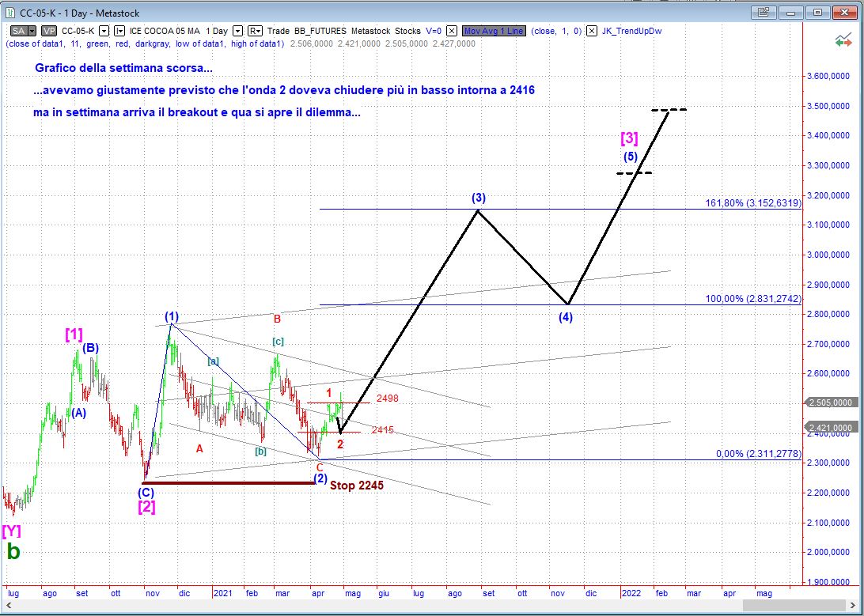Click the Stocks label in header
The height and width of the screenshot is (616, 864).
click(407, 32)
